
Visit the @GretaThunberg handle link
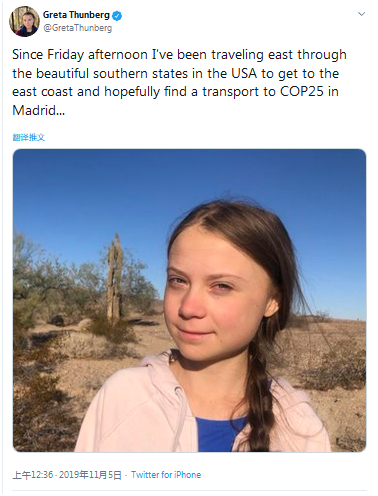pyautogui.click(x=78, y=28)
